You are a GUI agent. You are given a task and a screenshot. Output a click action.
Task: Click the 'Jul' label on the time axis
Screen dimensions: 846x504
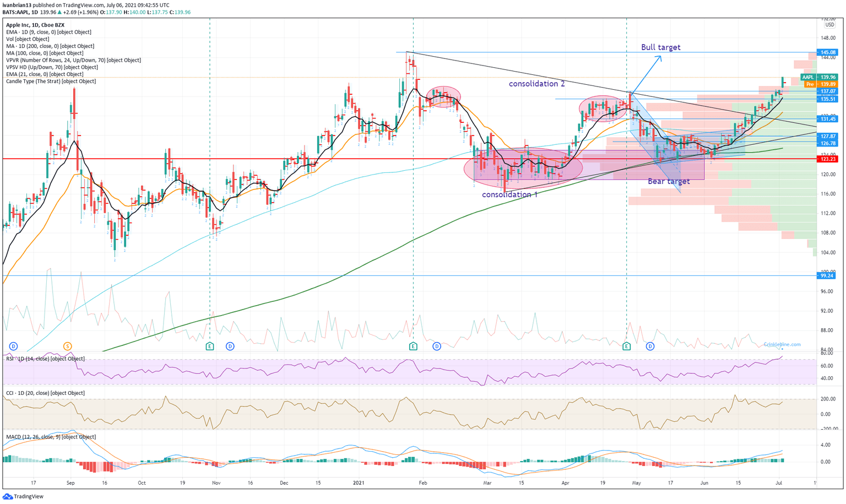779,483
